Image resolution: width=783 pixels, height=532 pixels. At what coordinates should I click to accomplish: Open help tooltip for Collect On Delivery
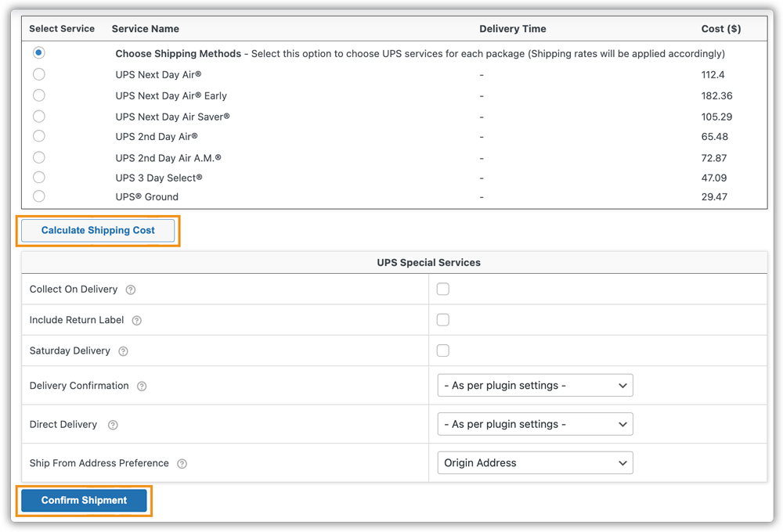tap(130, 290)
